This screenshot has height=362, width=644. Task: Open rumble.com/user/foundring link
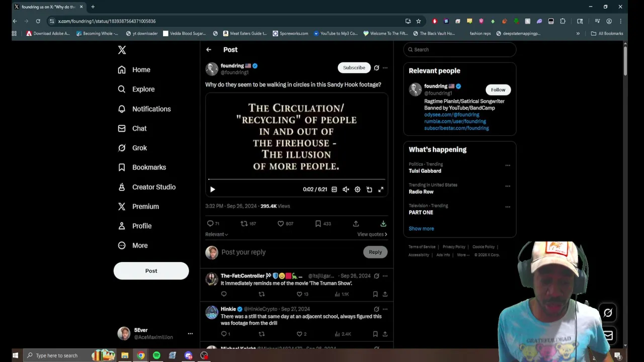tap(455, 121)
